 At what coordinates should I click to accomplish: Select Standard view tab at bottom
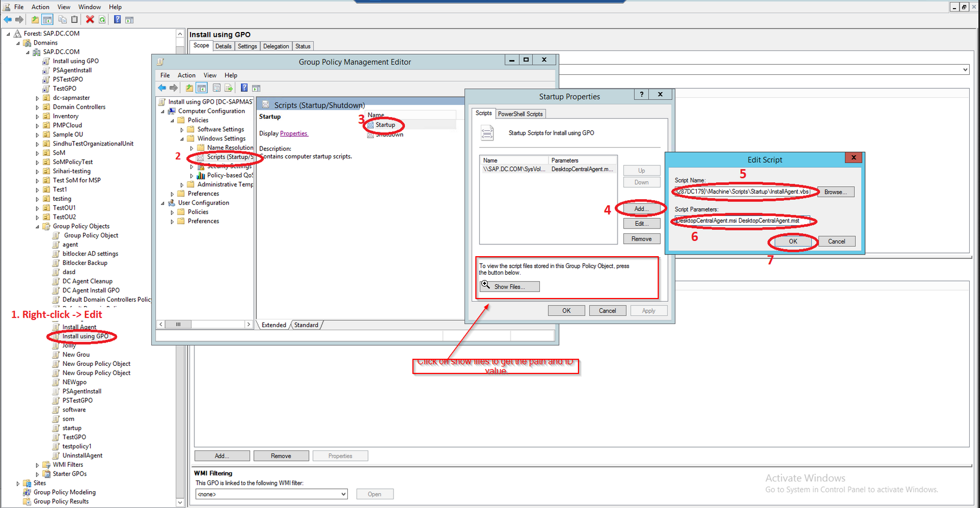(x=307, y=325)
